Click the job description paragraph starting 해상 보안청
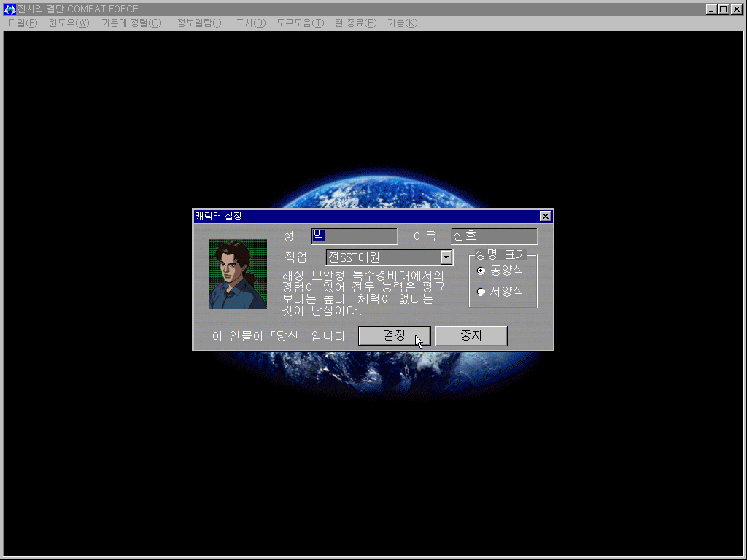Image resolution: width=747 pixels, height=560 pixels. [363, 293]
